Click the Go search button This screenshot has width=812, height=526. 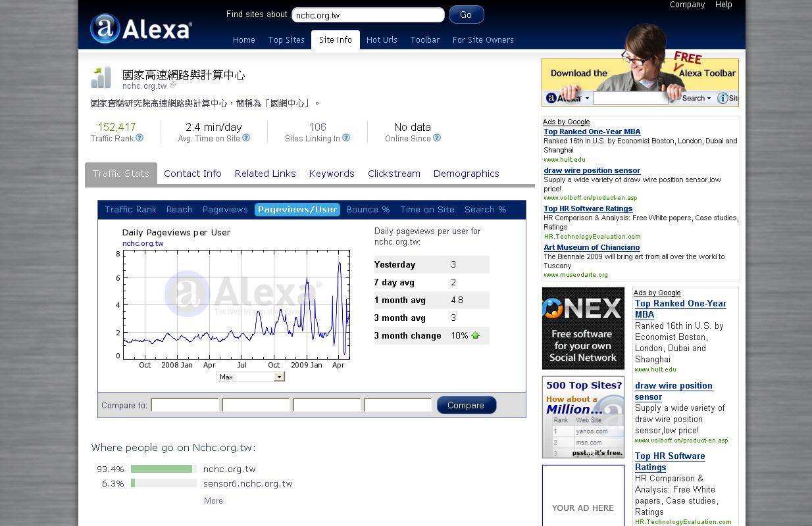467,14
